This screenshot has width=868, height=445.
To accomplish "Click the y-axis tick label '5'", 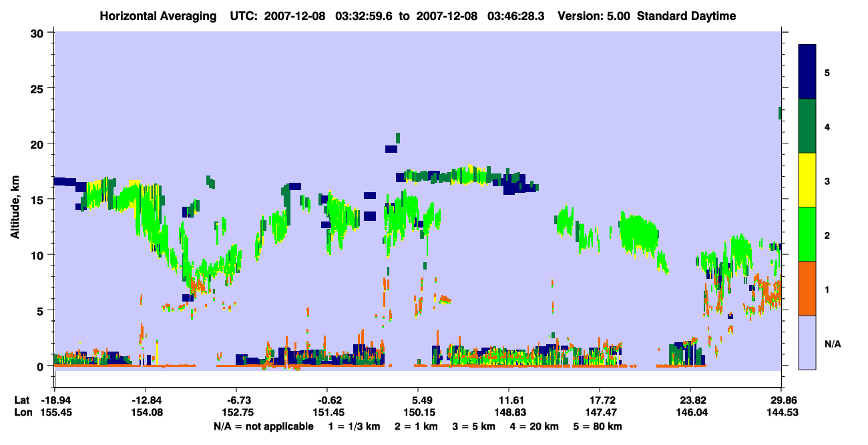I will click(41, 310).
